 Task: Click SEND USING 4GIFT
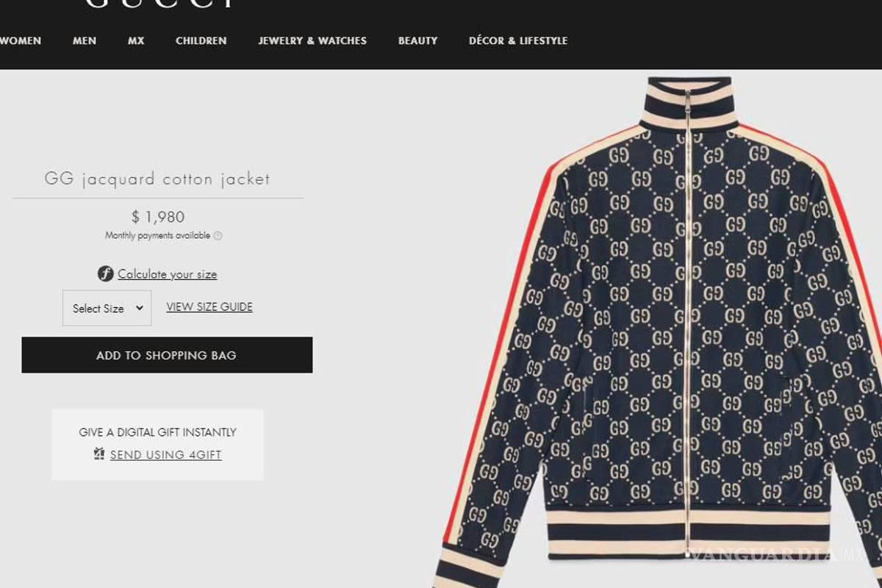coord(165,454)
